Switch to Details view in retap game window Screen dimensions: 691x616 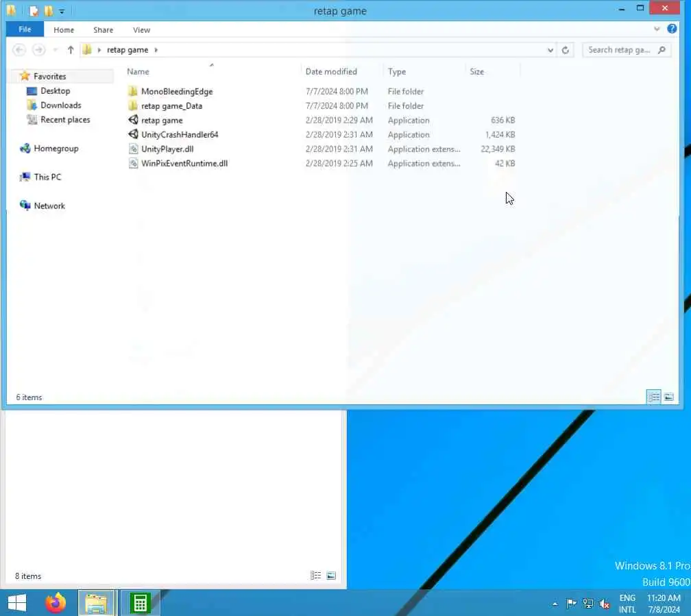tap(653, 397)
